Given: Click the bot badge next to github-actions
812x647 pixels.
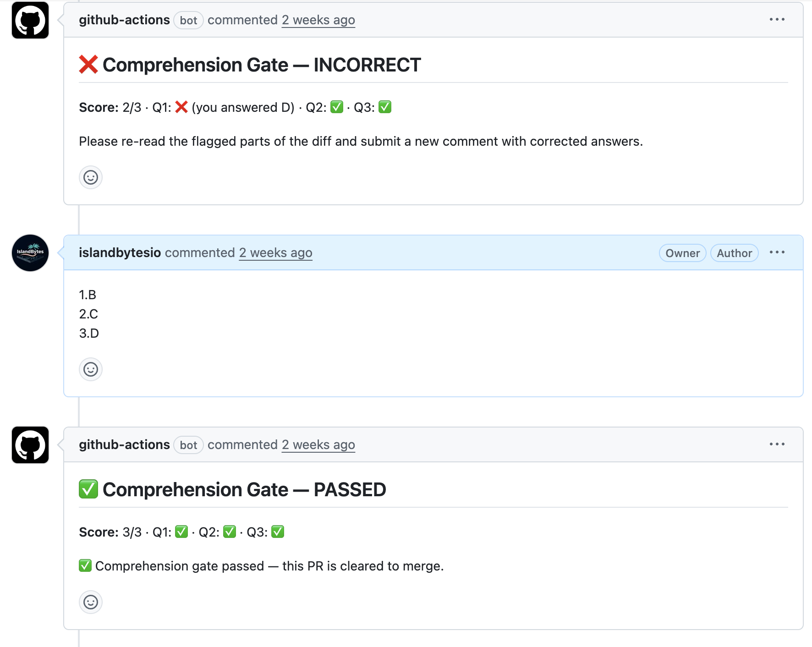Looking at the screenshot, I should point(188,21).
